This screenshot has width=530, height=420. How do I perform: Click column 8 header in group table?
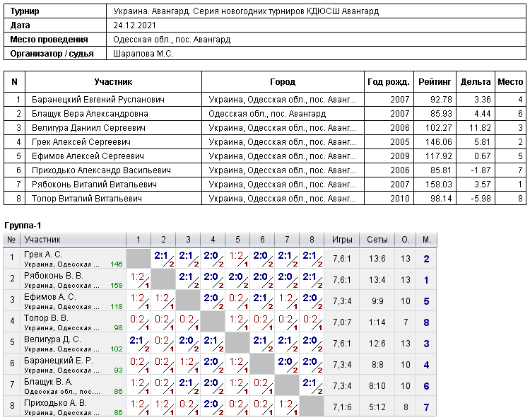click(312, 240)
